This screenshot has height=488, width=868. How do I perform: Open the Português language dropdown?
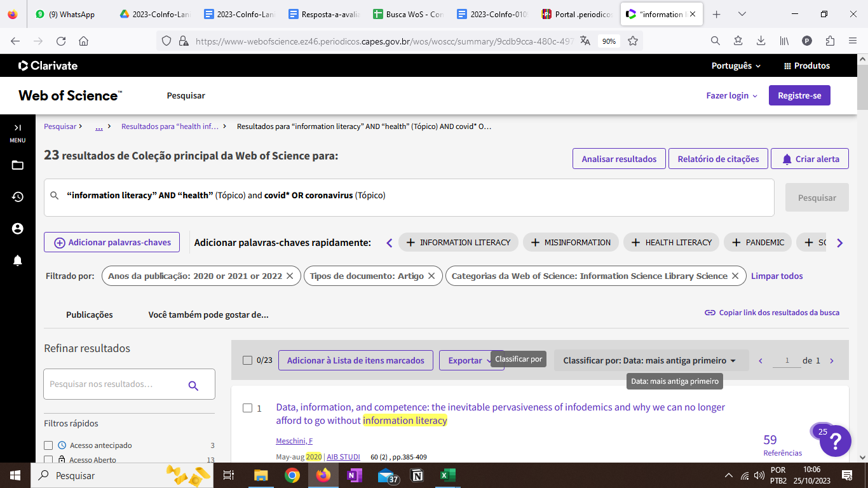736,65
